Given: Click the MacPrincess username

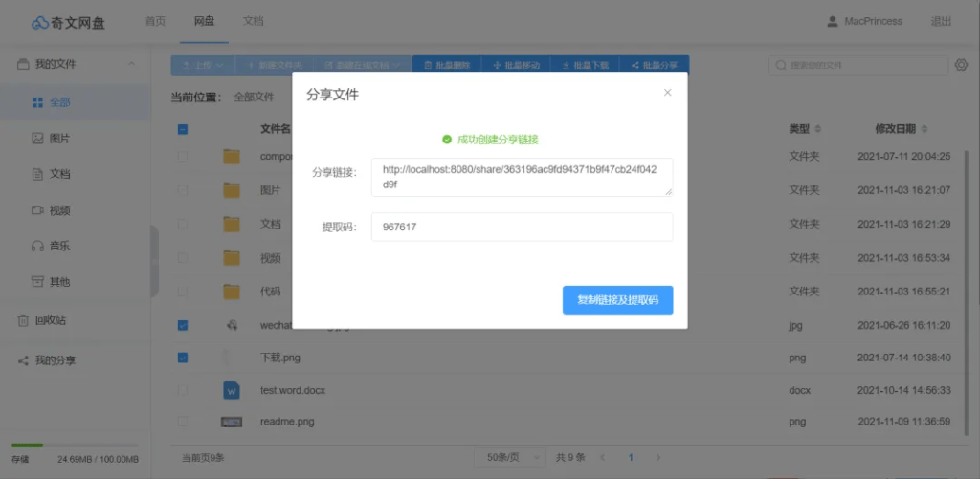Looking at the screenshot, I should click(873, 21).
